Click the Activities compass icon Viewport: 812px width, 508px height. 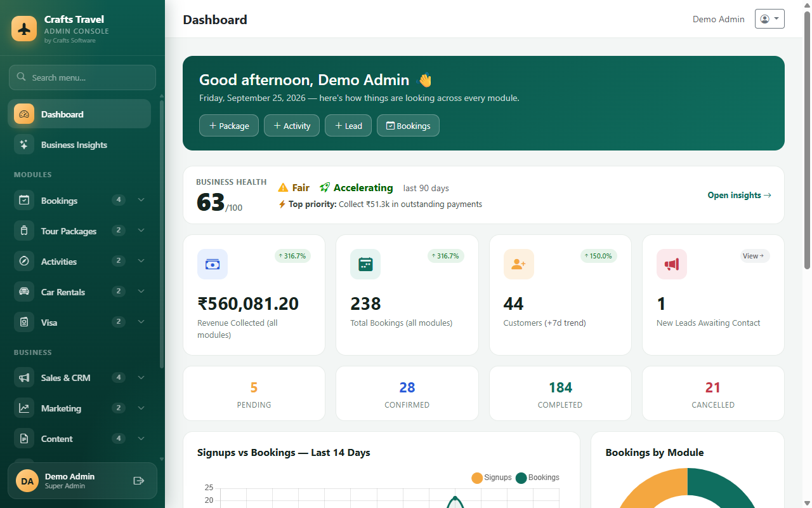tap(24, 262)
